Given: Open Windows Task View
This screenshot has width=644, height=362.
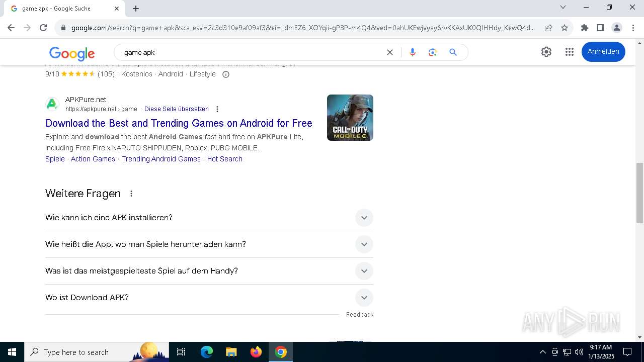Looking at the screenshot, I should (181, 352).
